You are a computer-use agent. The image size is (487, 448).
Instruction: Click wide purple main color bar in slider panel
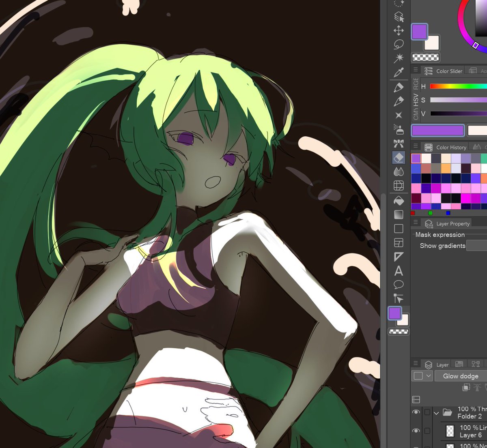click(x=438, y=130)
